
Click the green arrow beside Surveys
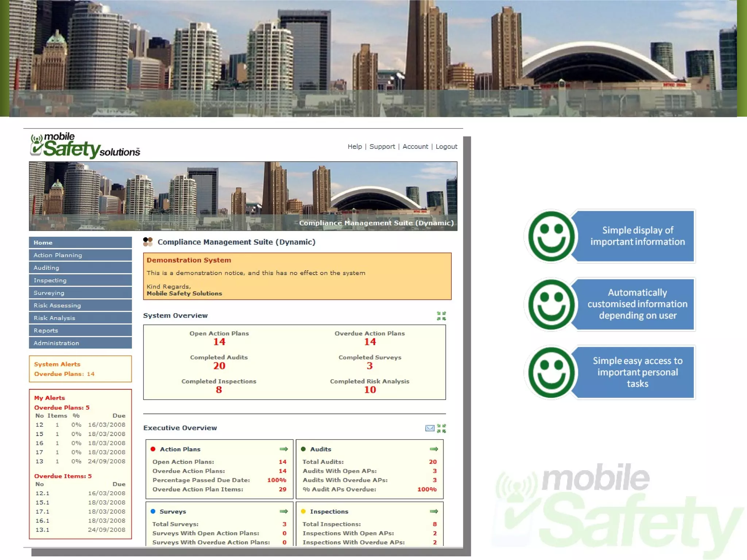(284, 512)
